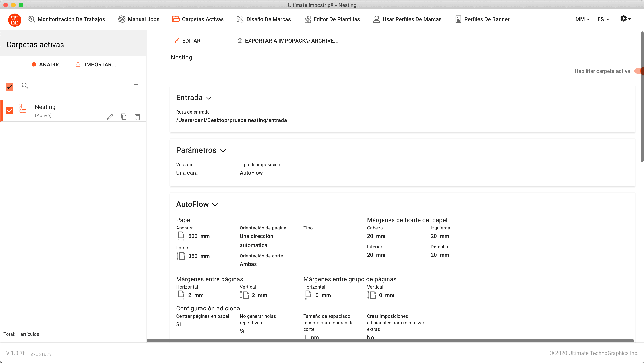Click the horizontal scrollbar at bottom
This screenshot has width=644, height=363.
pos(390,341)
